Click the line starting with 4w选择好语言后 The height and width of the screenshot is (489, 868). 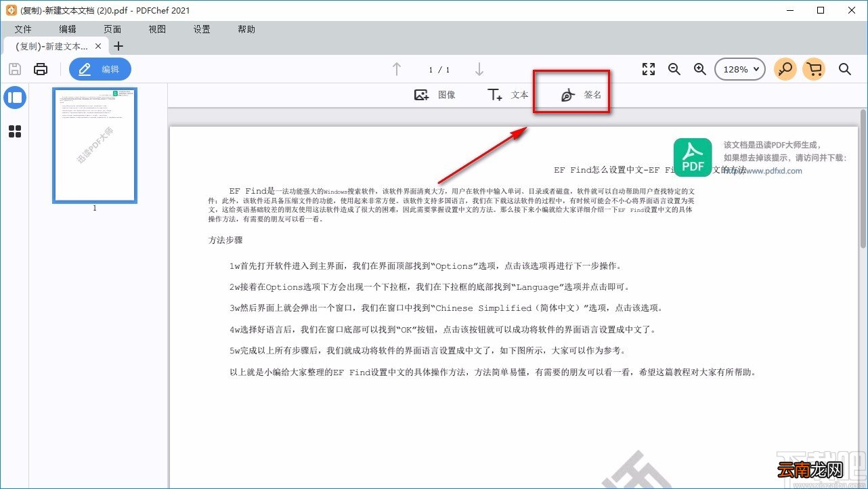442,330
